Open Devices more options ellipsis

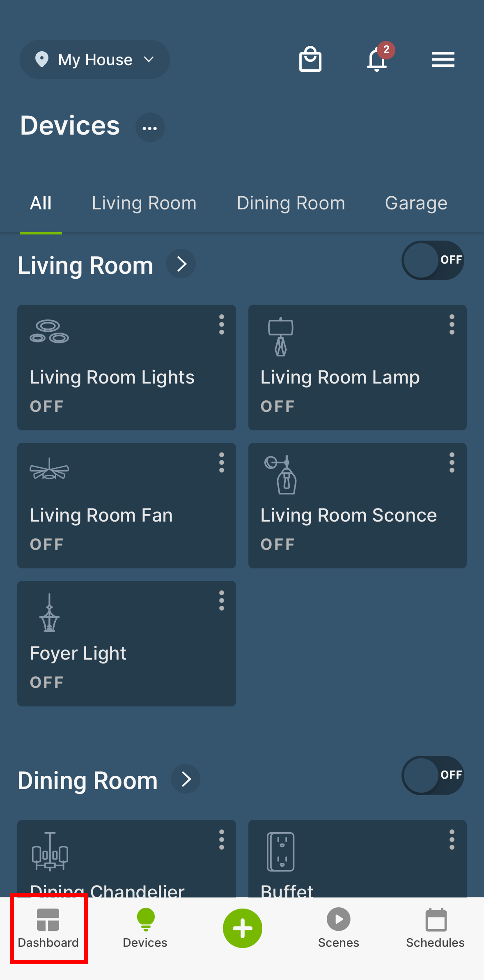click(150, 127)
